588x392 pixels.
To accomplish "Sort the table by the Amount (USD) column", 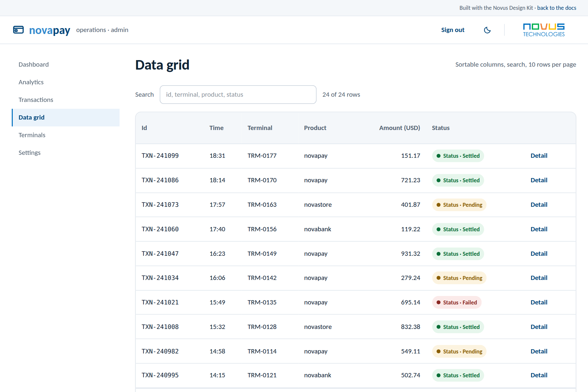I will 399,128.
